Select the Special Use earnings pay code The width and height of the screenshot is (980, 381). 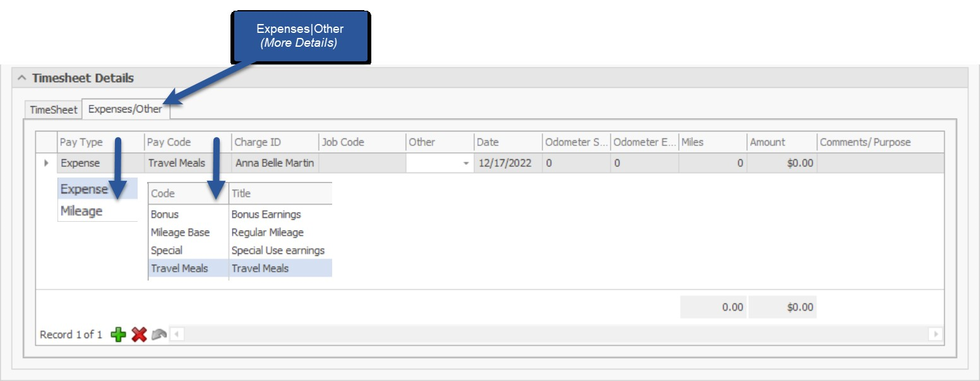point(278,250)
